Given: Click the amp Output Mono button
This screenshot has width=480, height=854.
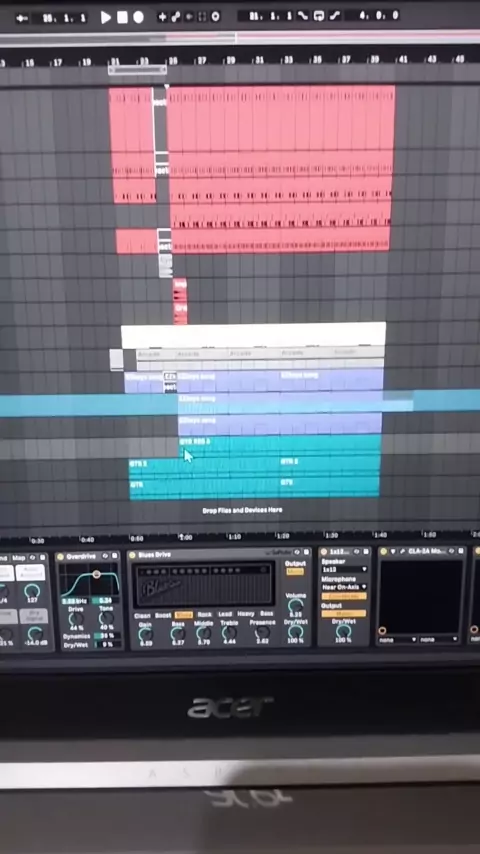Looking at the screenshot, I should click(295, 571).
